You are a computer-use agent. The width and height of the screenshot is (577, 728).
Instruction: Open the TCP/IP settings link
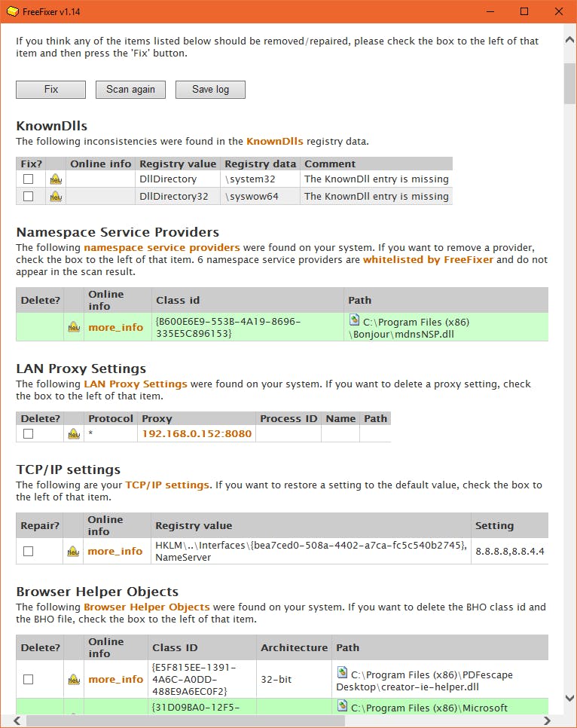tap(167, 485)
